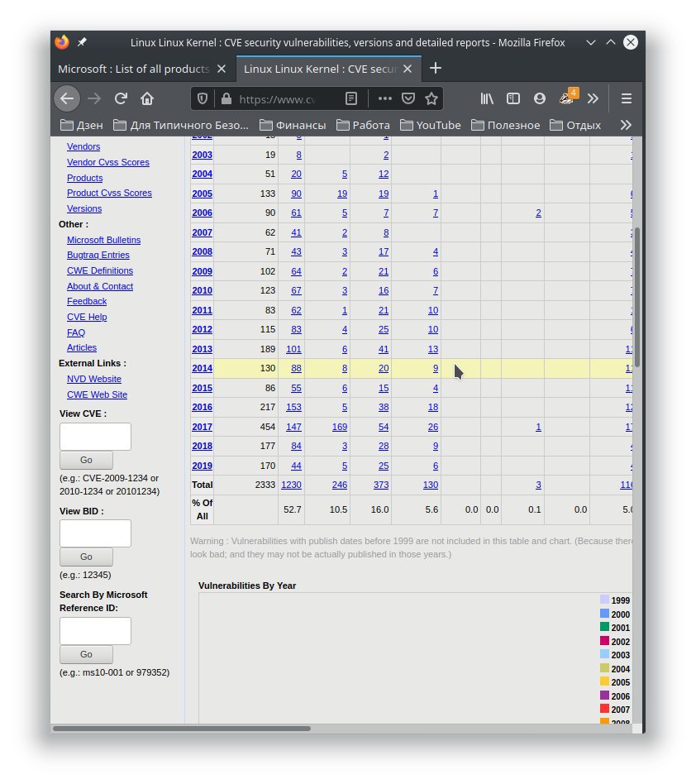Click the vertical page scrollbar thumb
Viewport: 696px width, 784px height.
[x=637, y=298]
